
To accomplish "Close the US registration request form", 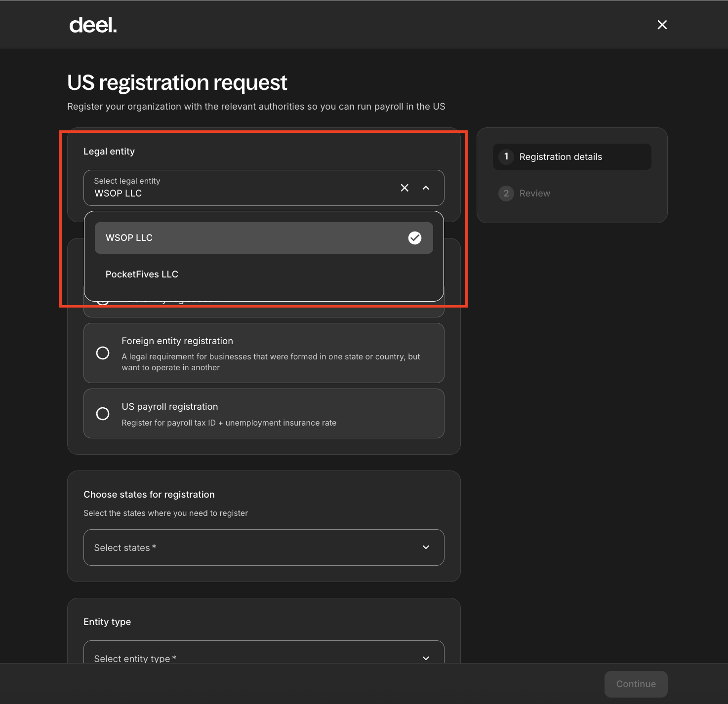I will click(662, 25).
